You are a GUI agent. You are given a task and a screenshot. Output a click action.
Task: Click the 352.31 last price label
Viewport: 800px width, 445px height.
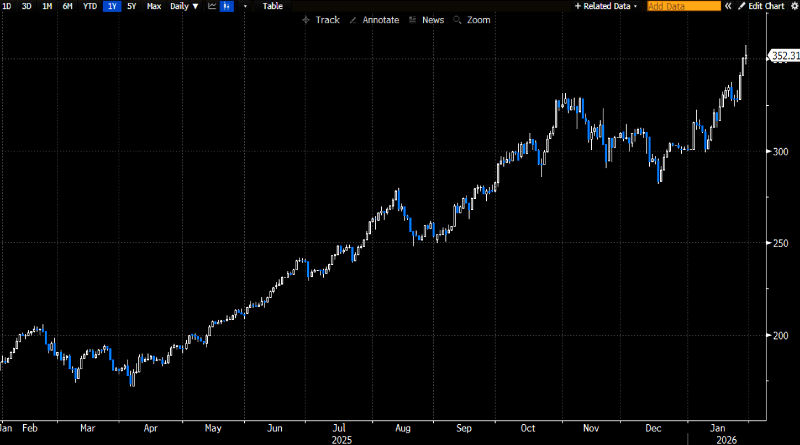pyautogui.click(x=783, y=56)
